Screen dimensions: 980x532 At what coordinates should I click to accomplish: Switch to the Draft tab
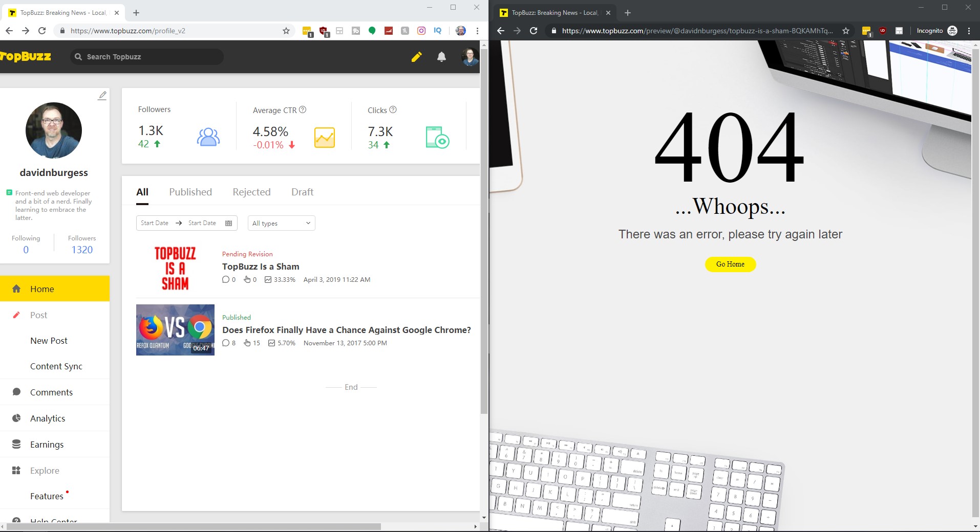(302, 192)
